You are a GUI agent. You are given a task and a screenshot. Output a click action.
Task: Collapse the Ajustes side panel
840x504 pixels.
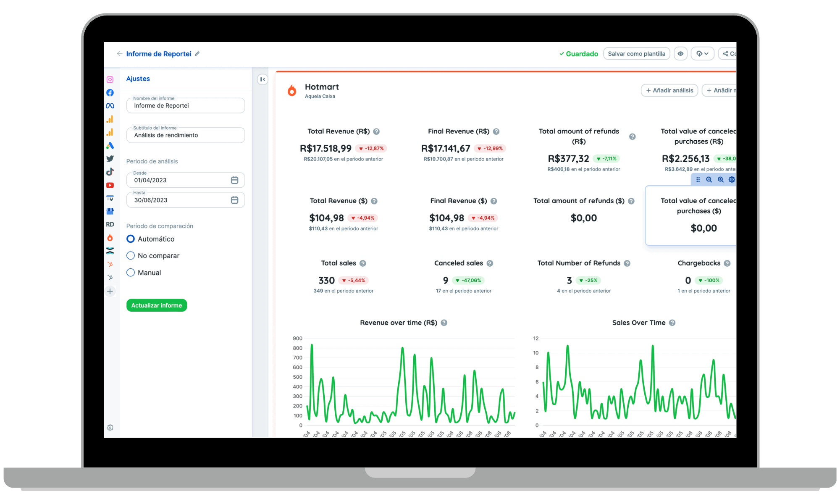(262, 79)
